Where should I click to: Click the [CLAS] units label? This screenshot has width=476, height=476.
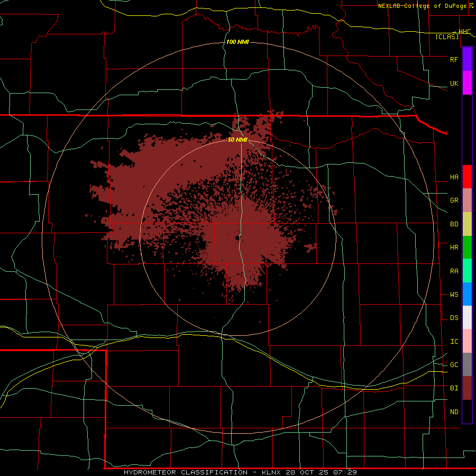click(447, 36)
